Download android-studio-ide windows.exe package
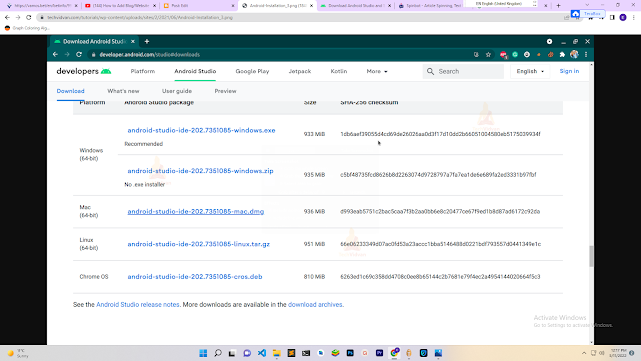The image size is (641, 361). (201, 130)
